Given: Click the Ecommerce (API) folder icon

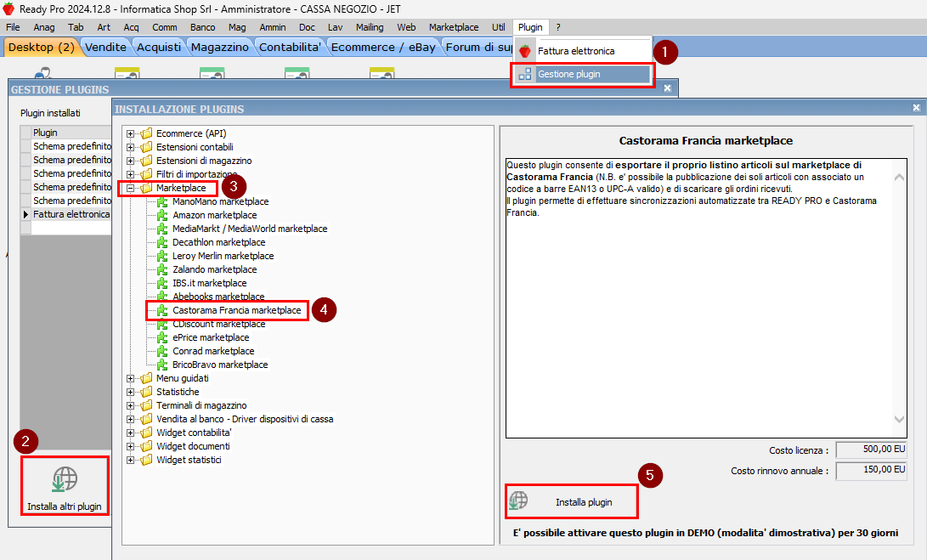Looking at the screenshot, I should pos(147,133).
